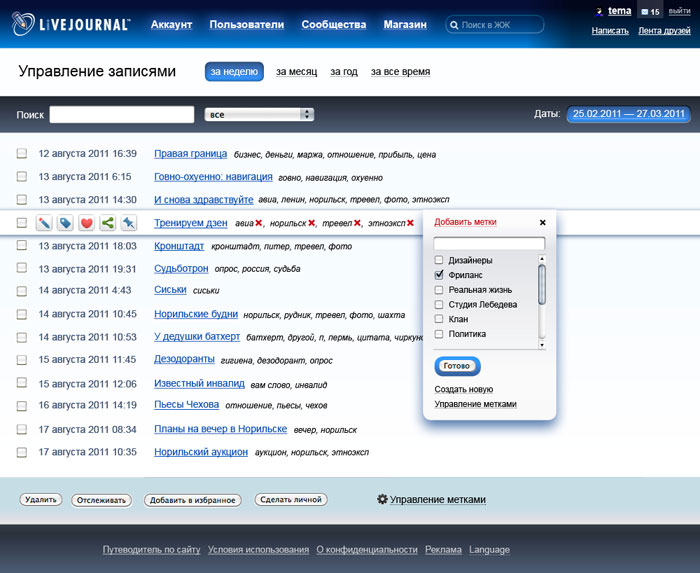Open the Сообщества menu
This screenshot has width=700, height=573.
tap(334, 25)
